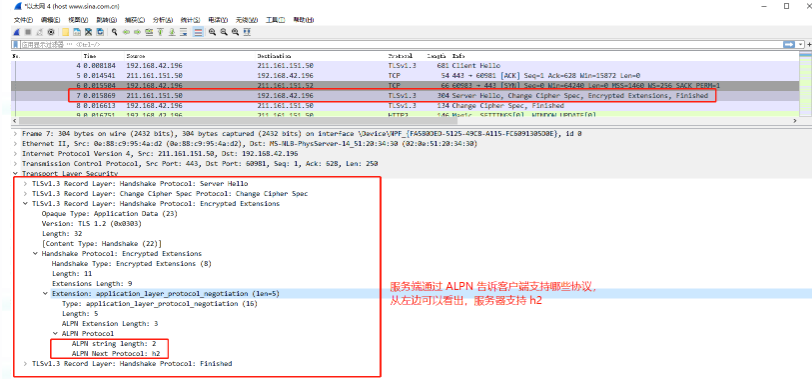Open the display filter history dropdown
Image resolution: width=812 pixels, height=379 pixels.
[802, 45]
